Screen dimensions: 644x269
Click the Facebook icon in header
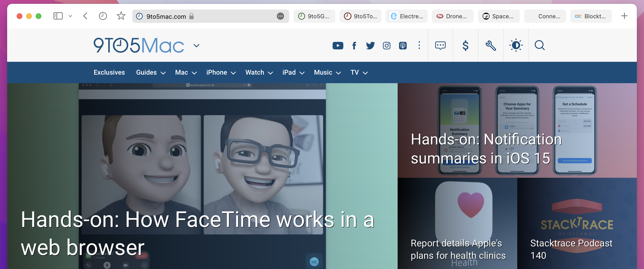(354, 45)
